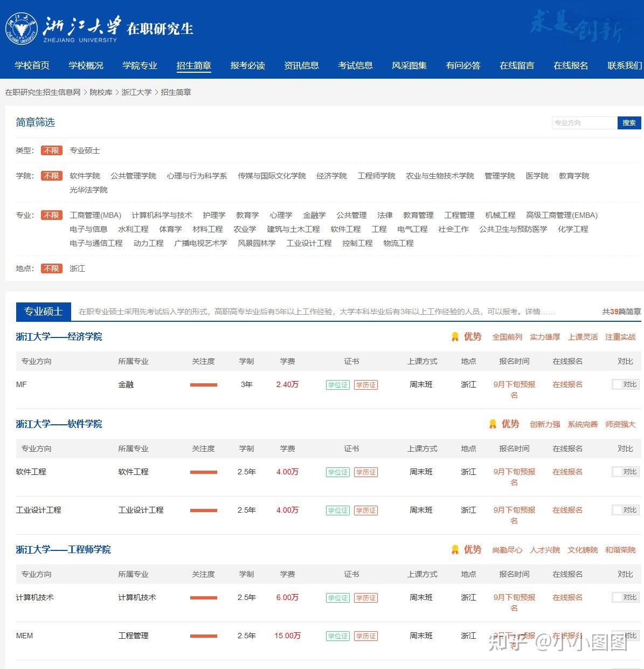Filter by college 公共管理学院
This screenshot has width=644, height=669.
(133, 176)
